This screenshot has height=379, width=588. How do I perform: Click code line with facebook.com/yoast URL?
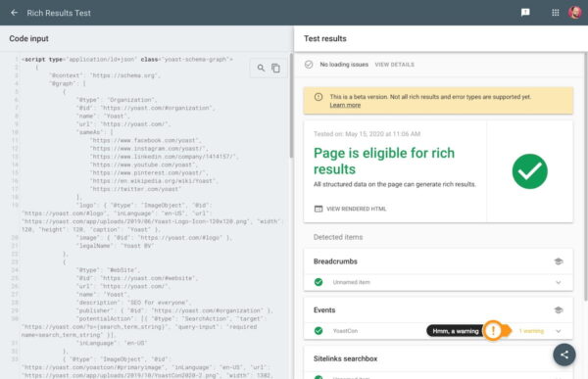click(x=146, y=140)
